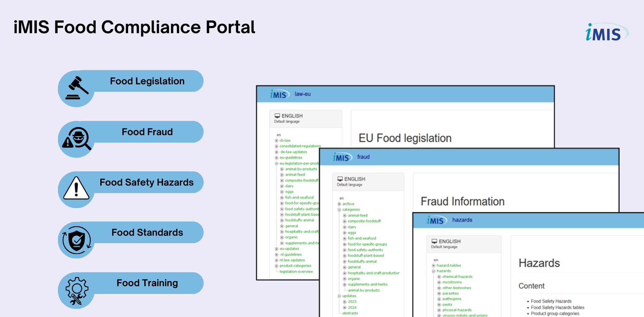Select foodstuff-plant-based in fraud tree
This screenshot has width=644, height=317.
tap(366, 256)
